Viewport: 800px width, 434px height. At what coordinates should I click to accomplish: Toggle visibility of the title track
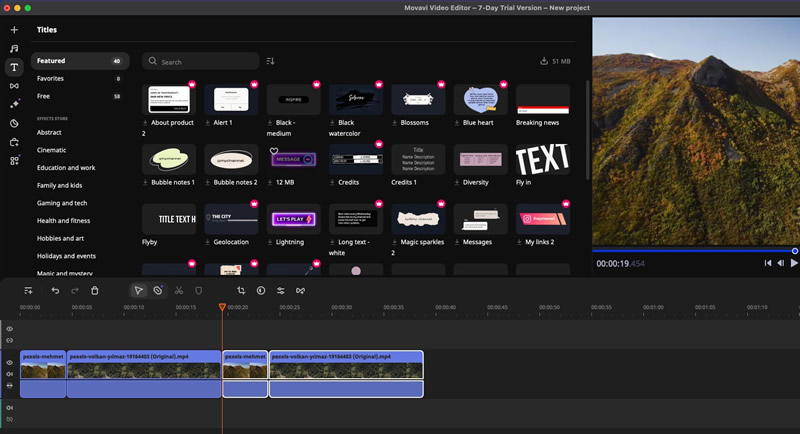10,329
